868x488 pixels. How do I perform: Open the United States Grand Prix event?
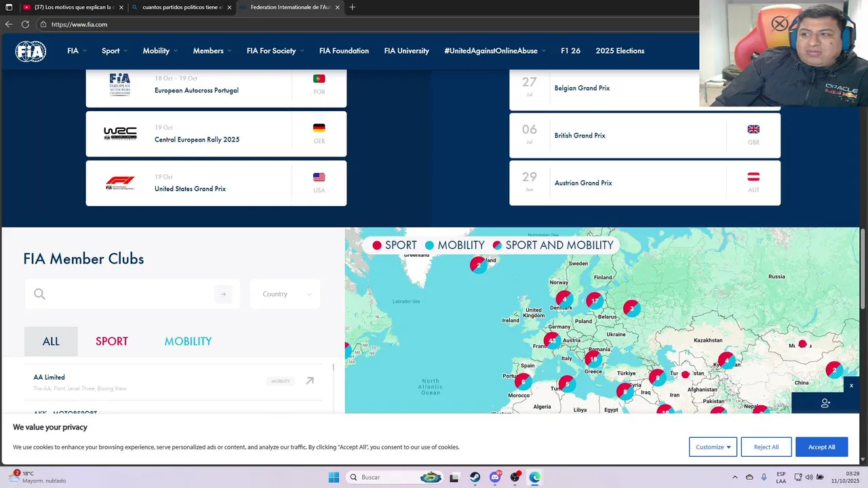(x=216, y=183)
